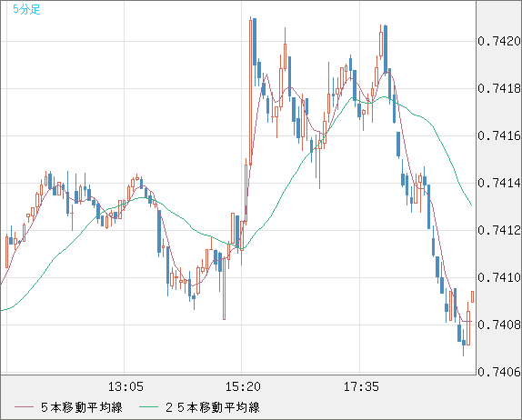Image resolution: width=522 pixels, height=420 pixels.
Task: Click the green 25-period MA legend line
Action: pyautogui.click(x=148, y=407)
